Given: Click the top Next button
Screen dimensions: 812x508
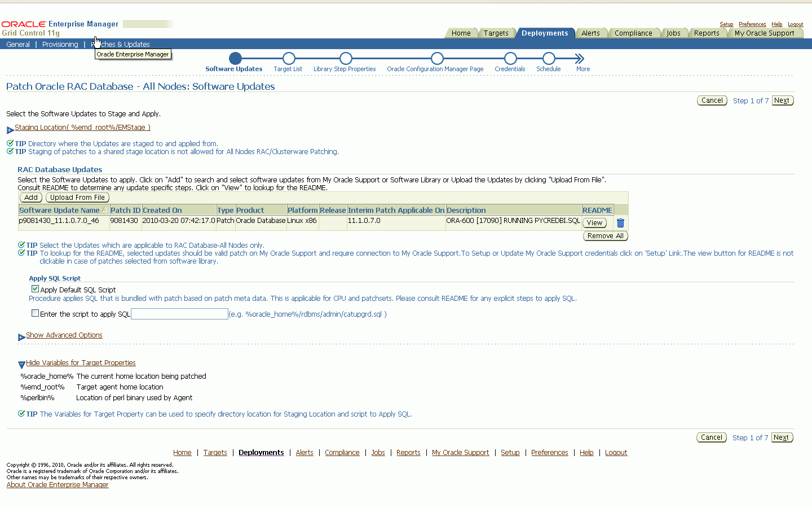Looking at the screenshot, I should click(782, 100).
